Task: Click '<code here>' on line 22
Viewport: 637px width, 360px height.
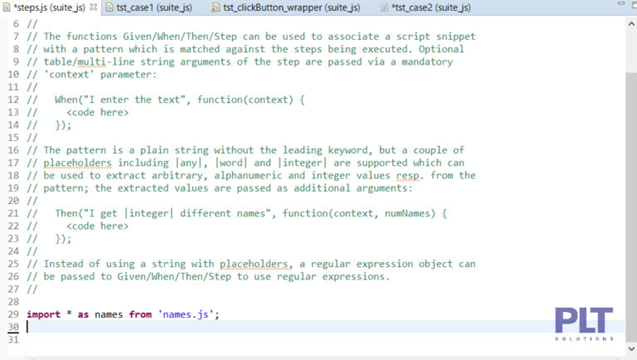Action: pyautogui.click(x=98, y=226)
